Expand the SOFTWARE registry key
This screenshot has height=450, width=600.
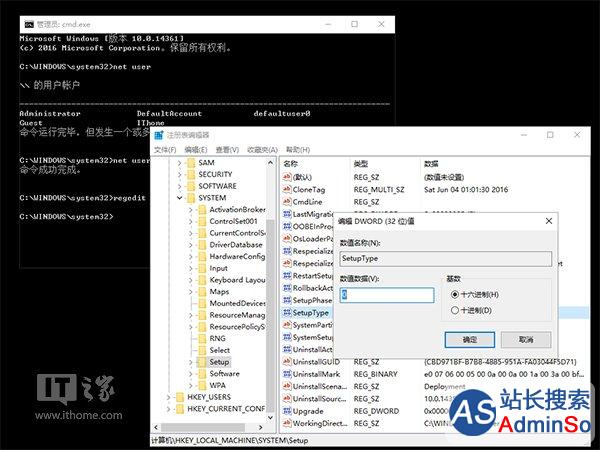(179, 186)
